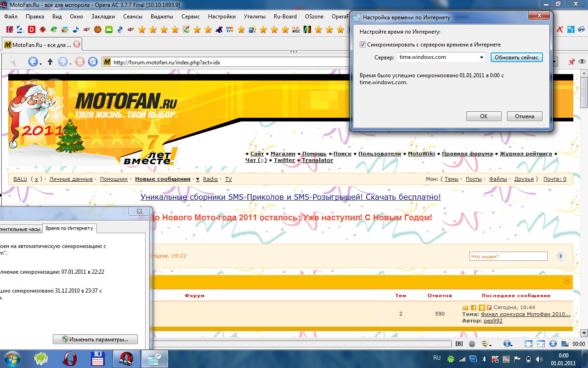588x368 pixels.
Task: Launch Android app from the taskbar
Action: (41, 359)
